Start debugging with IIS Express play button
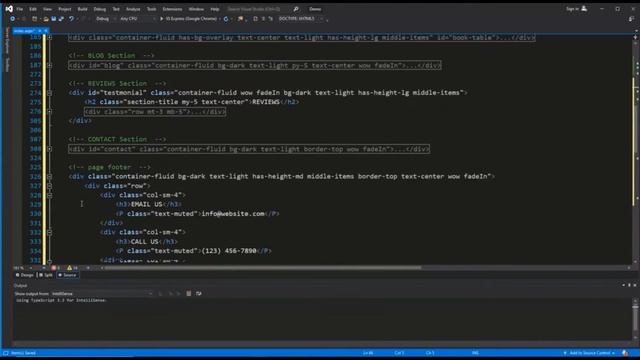The width and height of the screenshot is (640, 360). coord(162,19)
